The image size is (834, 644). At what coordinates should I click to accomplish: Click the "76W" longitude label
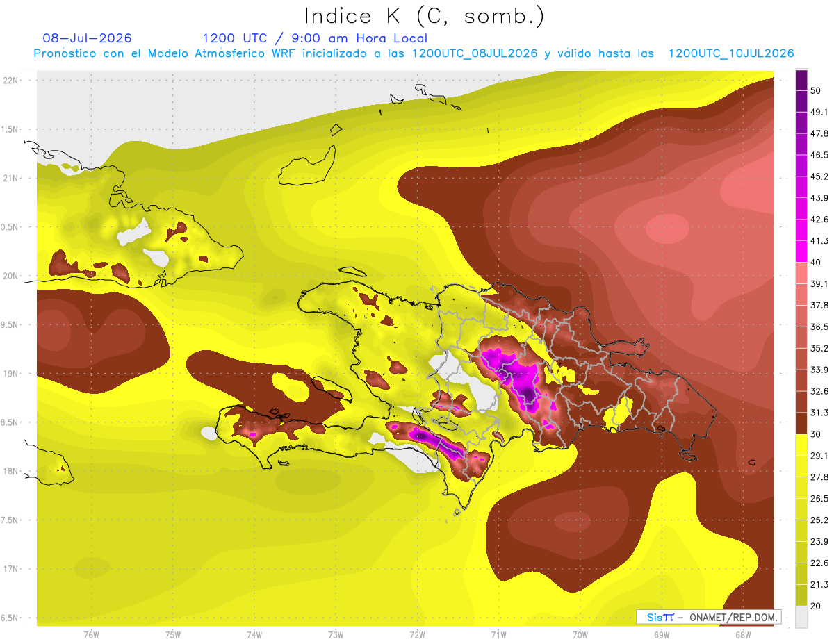91,634
